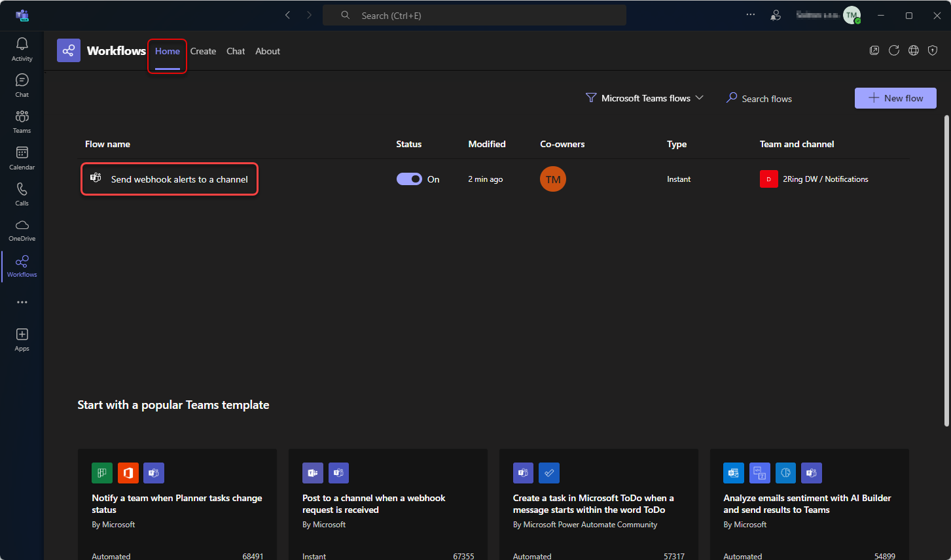
Task: Click the refresh icon in Workflows header
Action: click(x=893, y=50)
